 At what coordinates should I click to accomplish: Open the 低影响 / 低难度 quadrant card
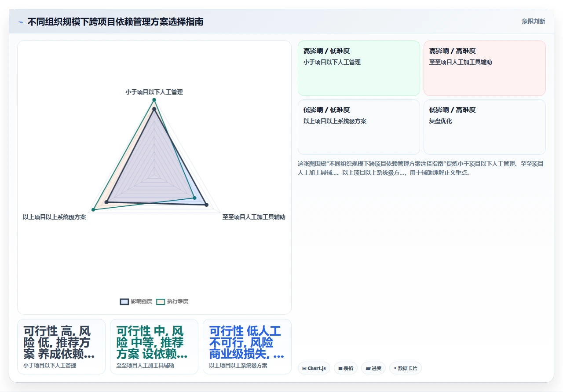pos(359,127)
